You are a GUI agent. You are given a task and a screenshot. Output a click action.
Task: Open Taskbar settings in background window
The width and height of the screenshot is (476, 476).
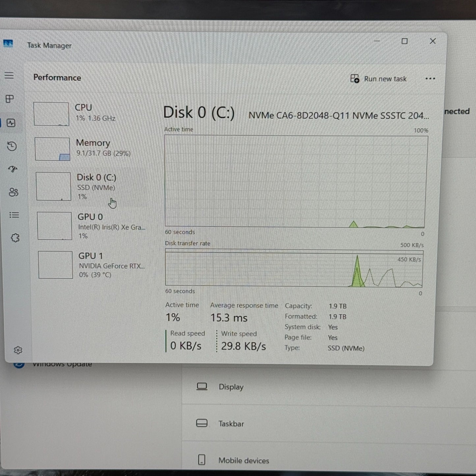231,424
